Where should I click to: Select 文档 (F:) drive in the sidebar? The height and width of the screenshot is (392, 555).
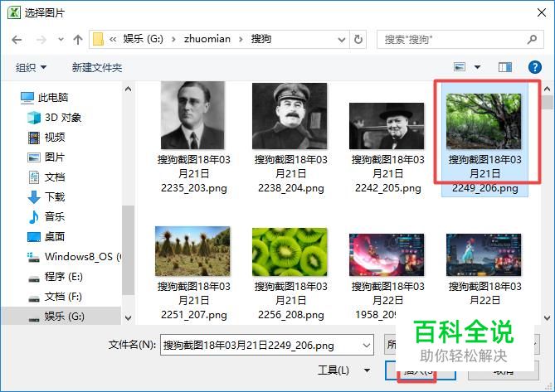pyautogui.click(x=55, y=296)
